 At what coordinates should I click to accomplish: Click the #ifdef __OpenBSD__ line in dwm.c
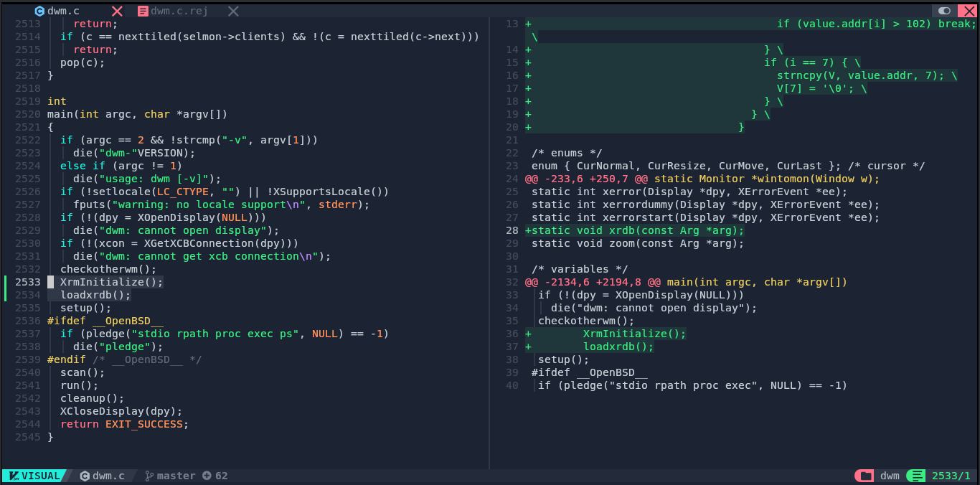click(105, 321)
